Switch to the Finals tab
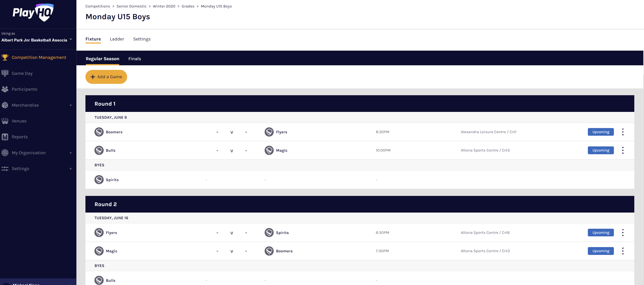The height and width of the screenshot is (285, 644). 134,59
